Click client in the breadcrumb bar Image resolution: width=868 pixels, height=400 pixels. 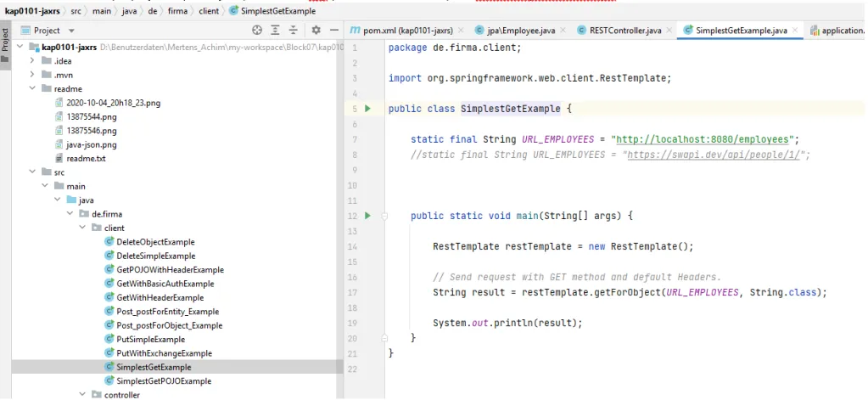(x=209, y=10)
